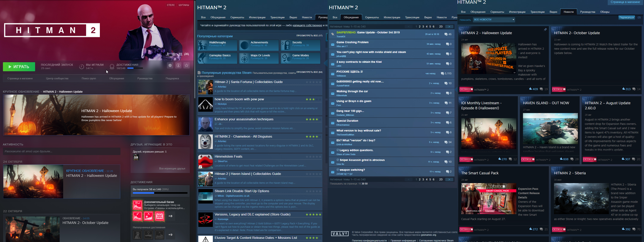Click the game info icon

178,65
